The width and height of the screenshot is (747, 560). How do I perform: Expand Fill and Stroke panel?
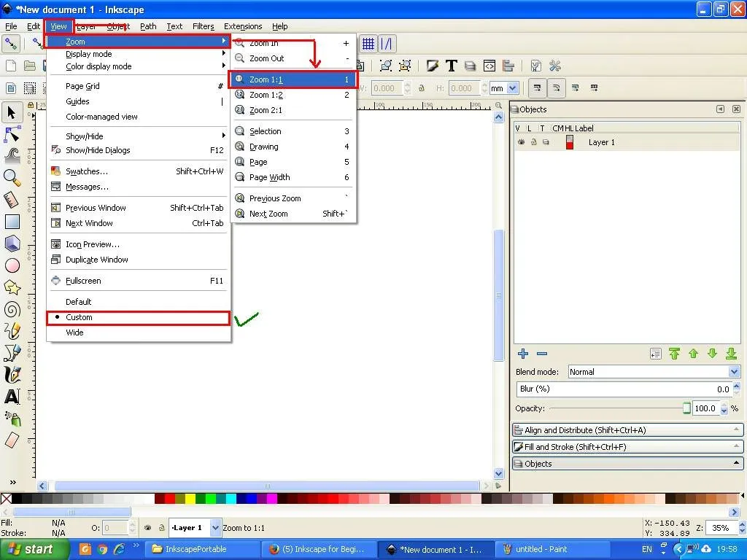627,447
